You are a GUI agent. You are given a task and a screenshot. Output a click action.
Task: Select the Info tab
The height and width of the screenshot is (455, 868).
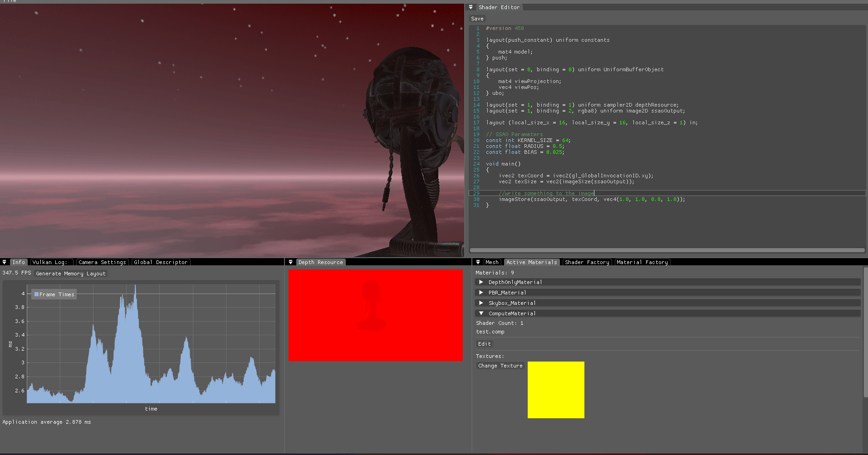pos(19,262)
